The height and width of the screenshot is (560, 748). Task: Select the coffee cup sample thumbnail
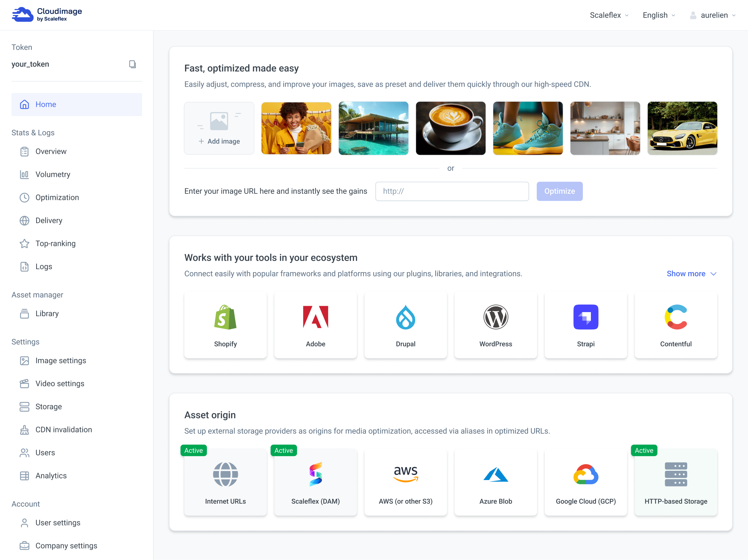click(x=450, y=129)
